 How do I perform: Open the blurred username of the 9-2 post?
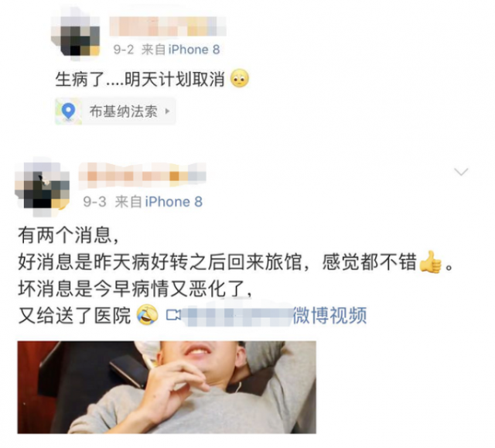[168, 26]
